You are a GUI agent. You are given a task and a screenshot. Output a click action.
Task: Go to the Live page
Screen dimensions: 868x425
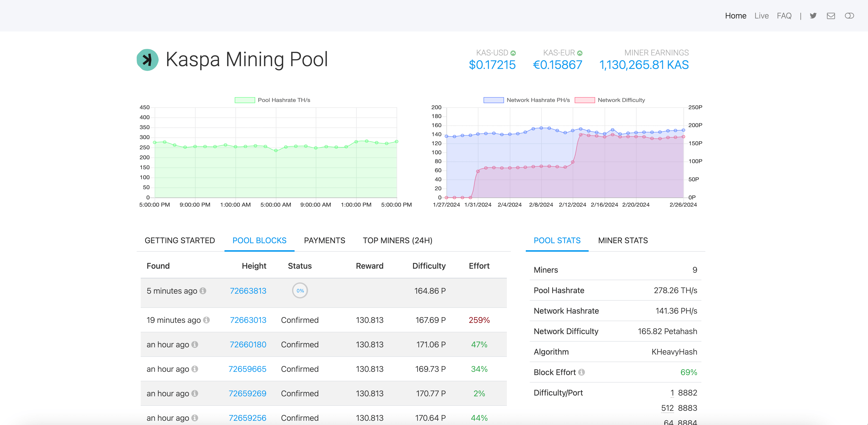tap(761, 15)
